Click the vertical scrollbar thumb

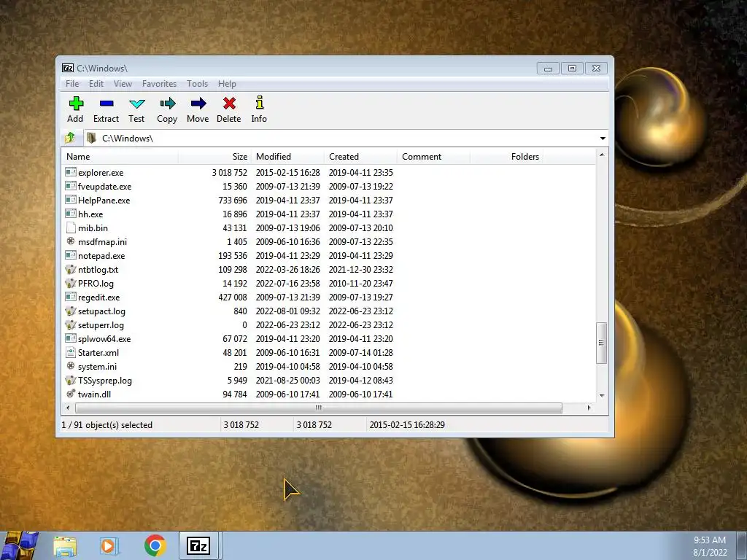click(602, 343)
